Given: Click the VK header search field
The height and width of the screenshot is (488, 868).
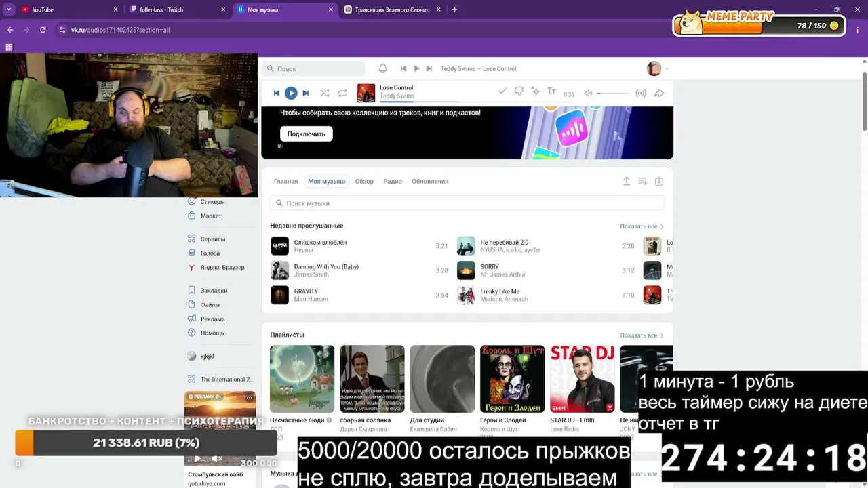Looking at the screenshot, I should pos(313,68).
